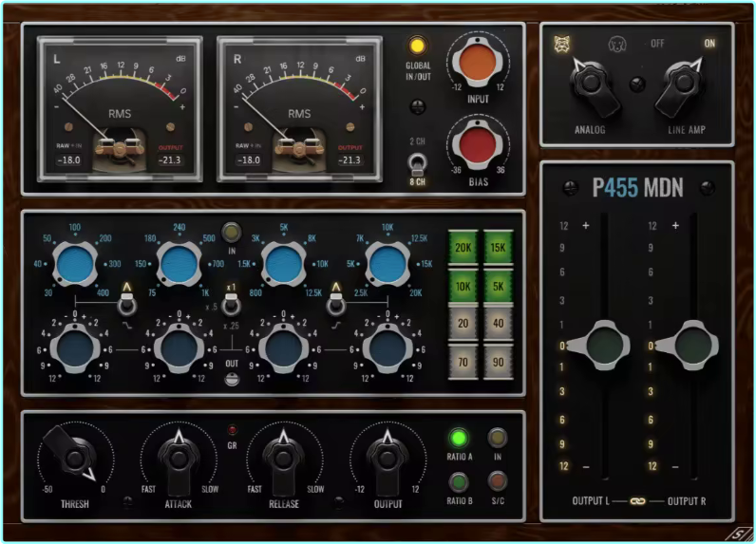The image size is (756, 544).
Task: Click the L channel RMS VU meter
Action: (120, 110)
